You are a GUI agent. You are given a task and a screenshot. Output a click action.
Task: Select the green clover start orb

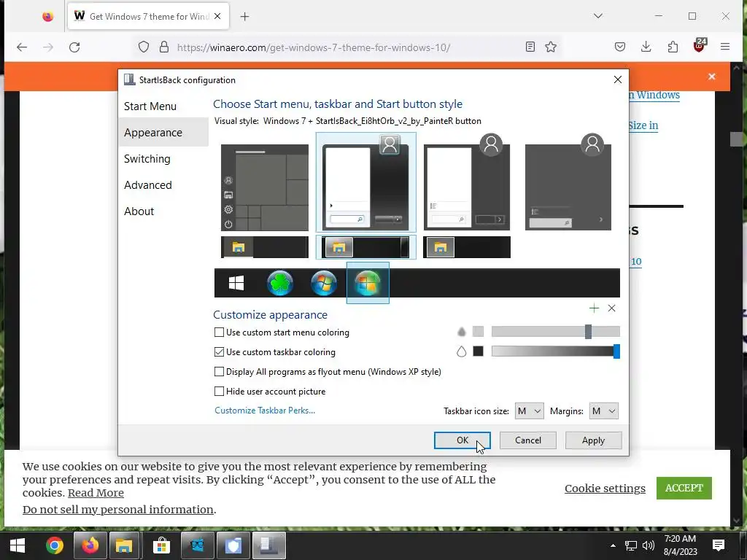[x=280, y=283]
